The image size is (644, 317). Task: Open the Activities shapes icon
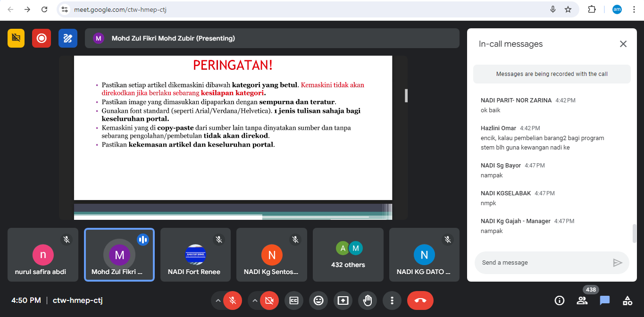tap(627, 300)
